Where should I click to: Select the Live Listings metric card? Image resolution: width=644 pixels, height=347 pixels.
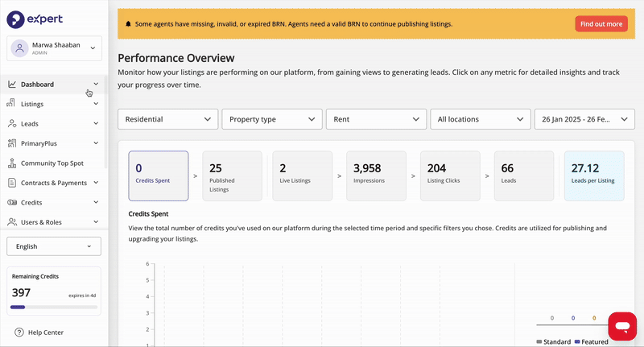[x=303, y=176]
